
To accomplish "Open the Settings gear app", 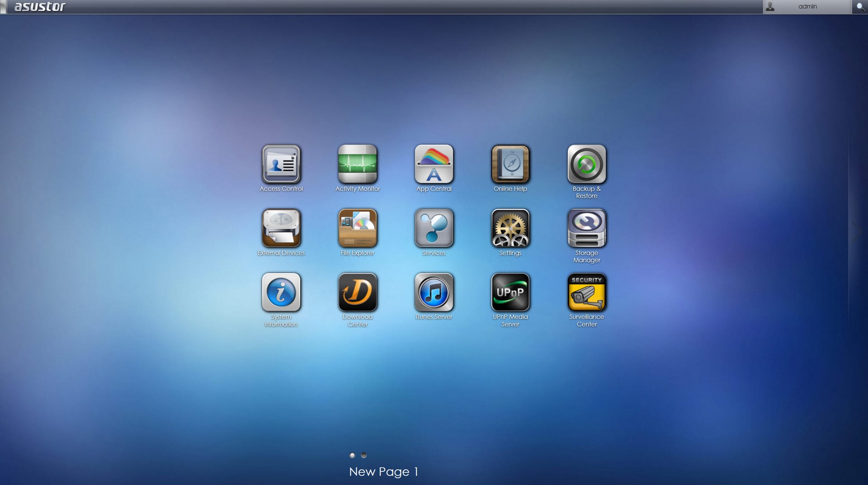I will tap(510, 228).
